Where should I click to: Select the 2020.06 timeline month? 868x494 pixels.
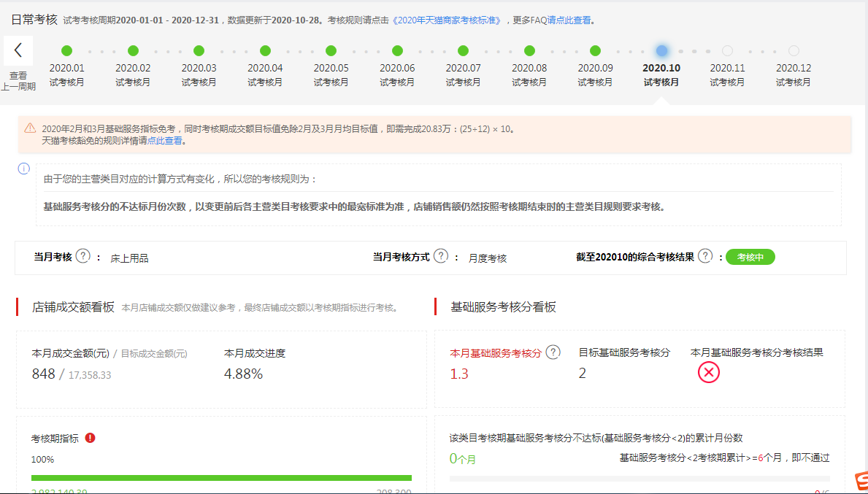point(397,51)
